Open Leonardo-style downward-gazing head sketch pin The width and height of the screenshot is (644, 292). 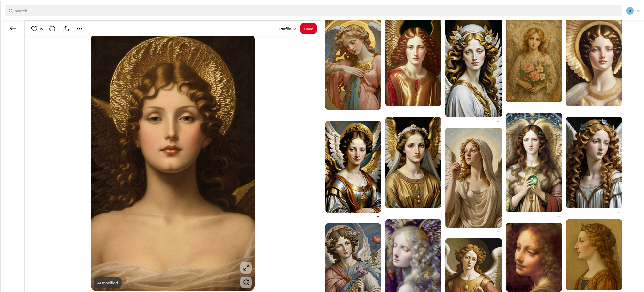click(x=534, y=257)
